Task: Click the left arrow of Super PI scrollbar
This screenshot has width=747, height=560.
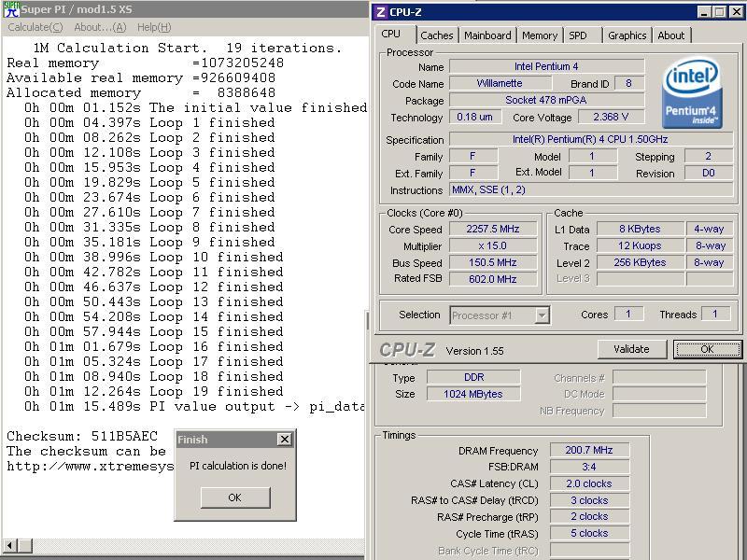Action: (x=9, y=545)
